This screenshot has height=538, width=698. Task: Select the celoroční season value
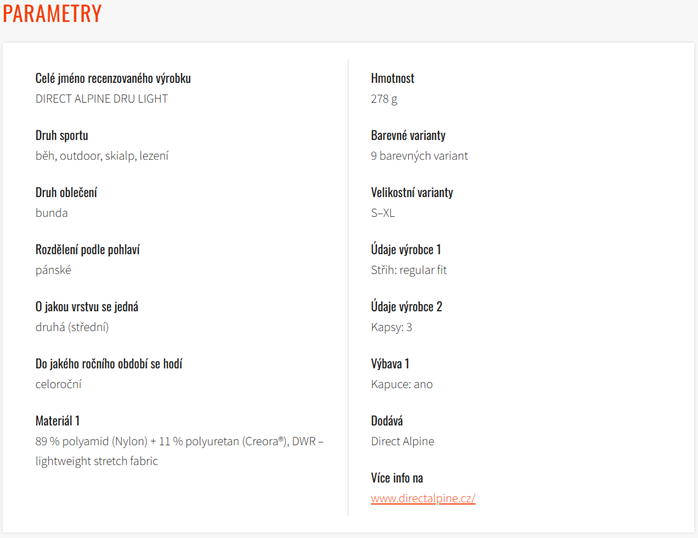coord(58,384)
